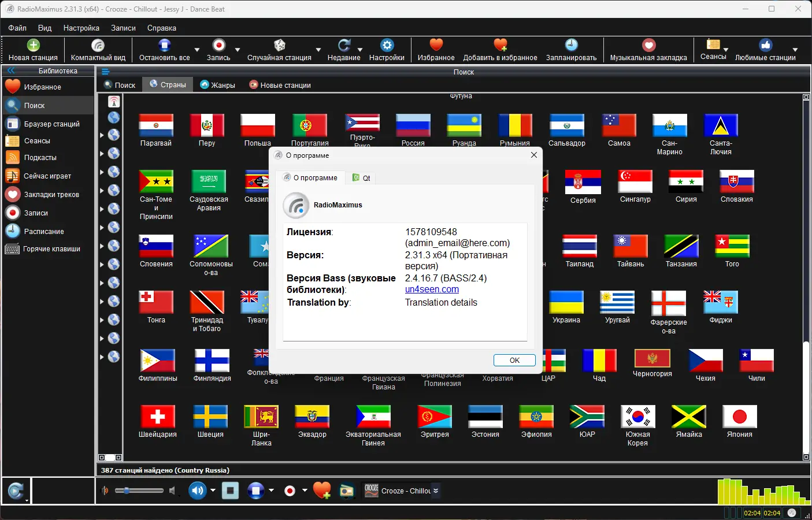Open the Любимые станции dropdown arrow
Image resolution: width=812 pixels, height=520 pixels.
pos(795,50)
